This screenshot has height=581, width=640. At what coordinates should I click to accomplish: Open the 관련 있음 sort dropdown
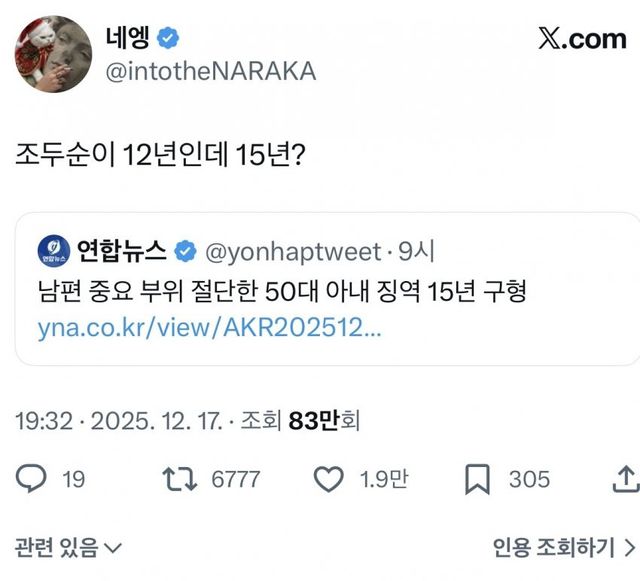tap(68, 547)
